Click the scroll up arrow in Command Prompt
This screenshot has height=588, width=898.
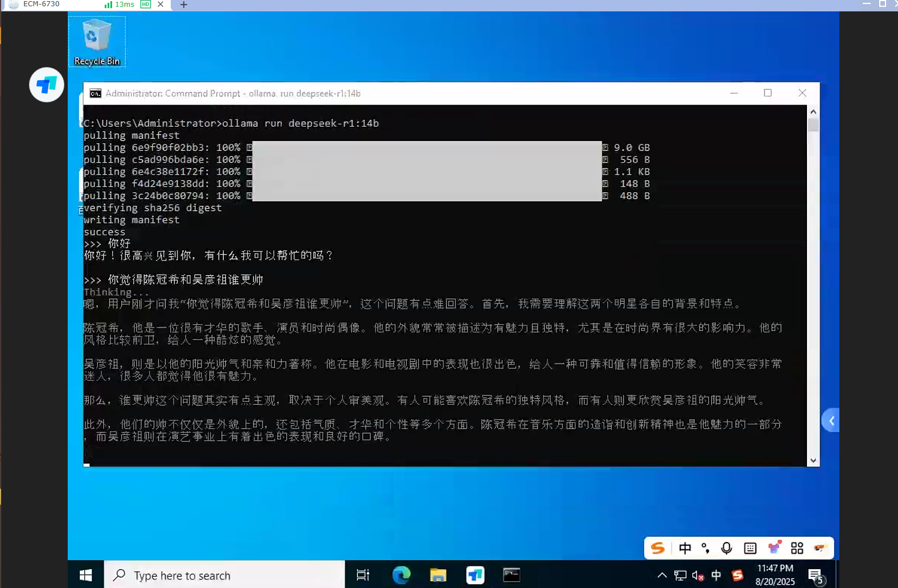[x=813, y=111]
